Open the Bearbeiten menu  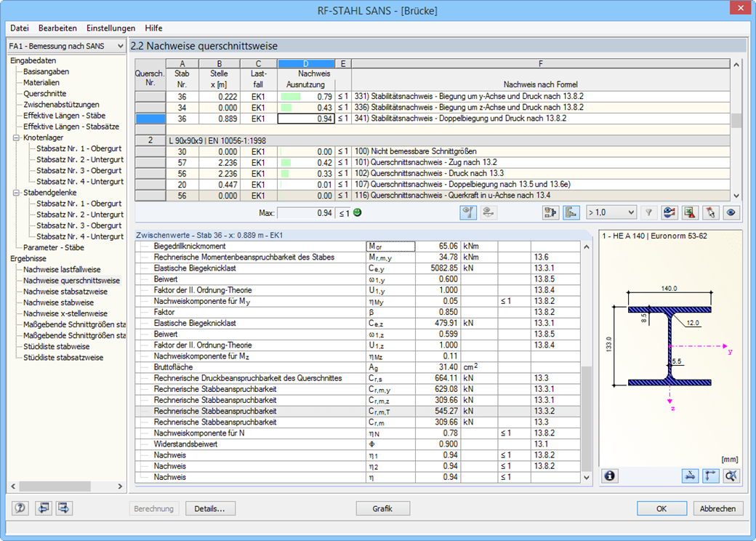point(57,28)
